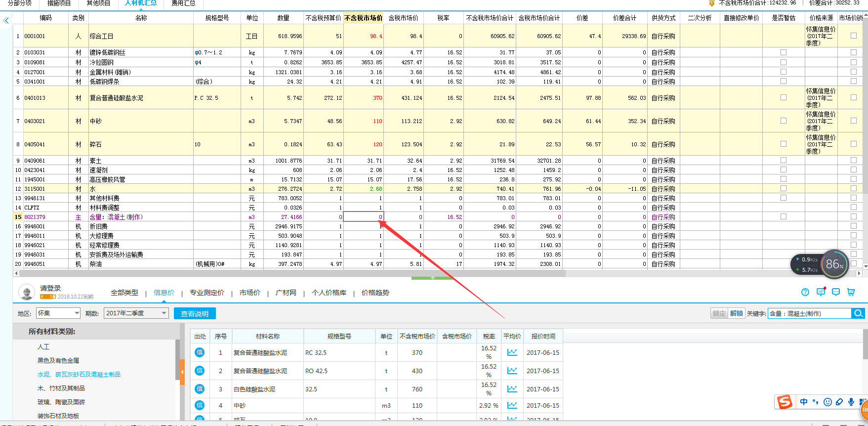Click 供应方式 cell 自行采购 for 柴油
868x426 pixels.
[663, 264]
